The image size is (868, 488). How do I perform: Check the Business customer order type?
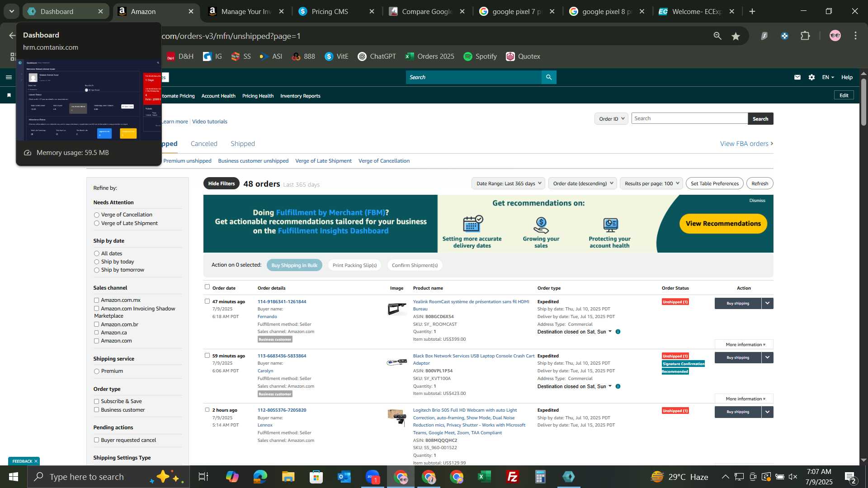(x=96, y=410)
